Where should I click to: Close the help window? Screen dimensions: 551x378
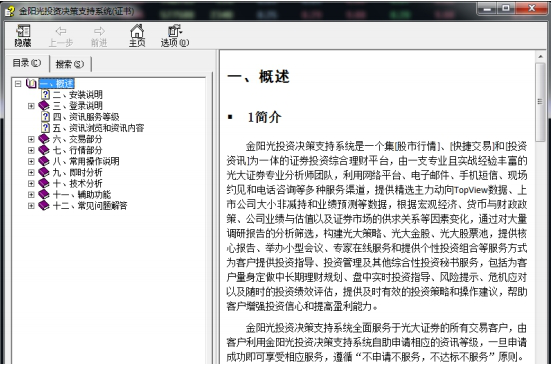(531, 8)
